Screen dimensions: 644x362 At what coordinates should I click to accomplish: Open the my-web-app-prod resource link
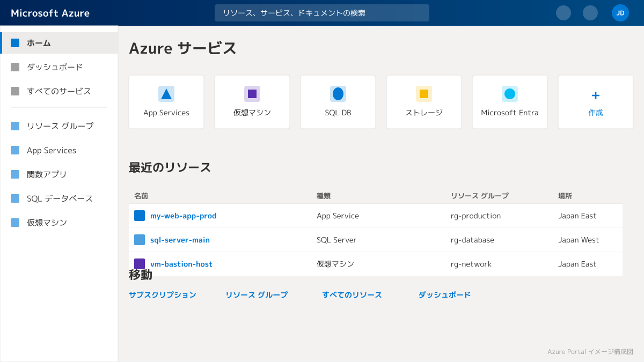pos(184,216)
